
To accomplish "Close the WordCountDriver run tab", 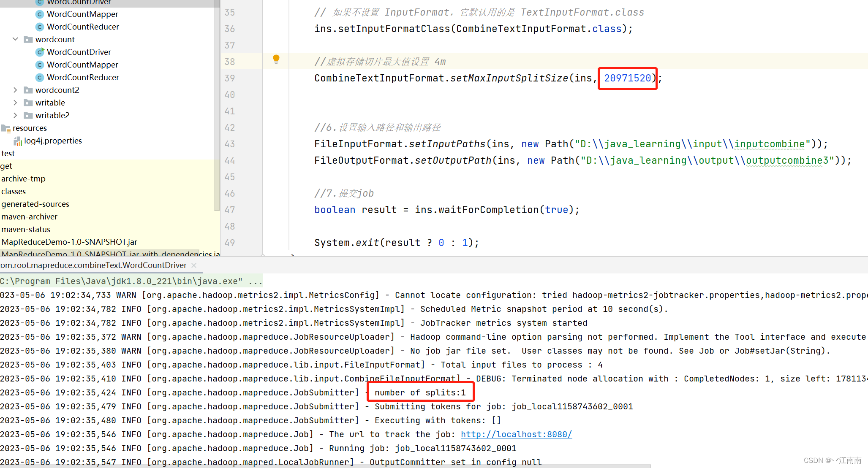I will click(194, 265).
